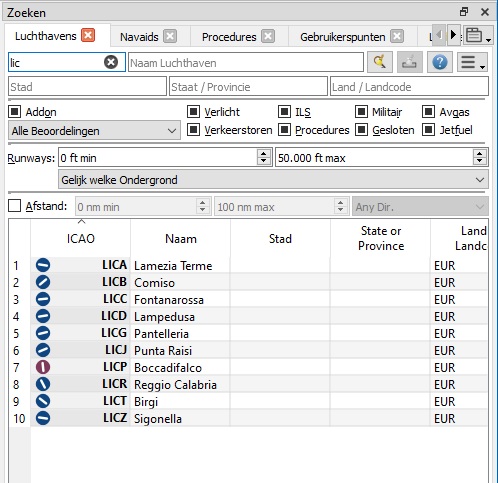Open the tab list window icon
498x483 pixels.
[x=478, y=35]
